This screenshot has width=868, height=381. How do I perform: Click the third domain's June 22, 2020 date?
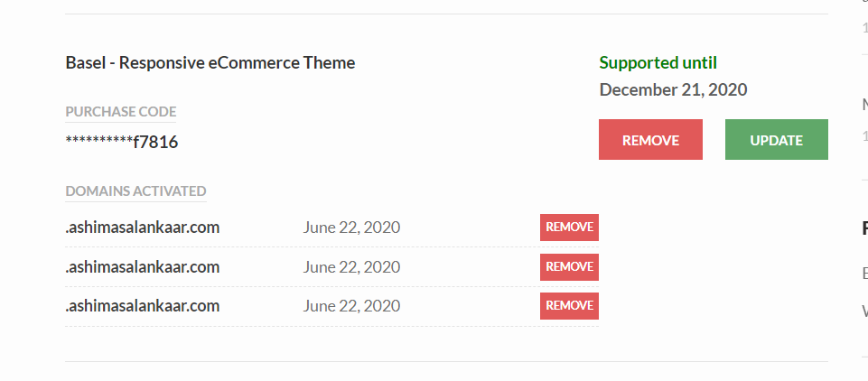tap(351, 306)
